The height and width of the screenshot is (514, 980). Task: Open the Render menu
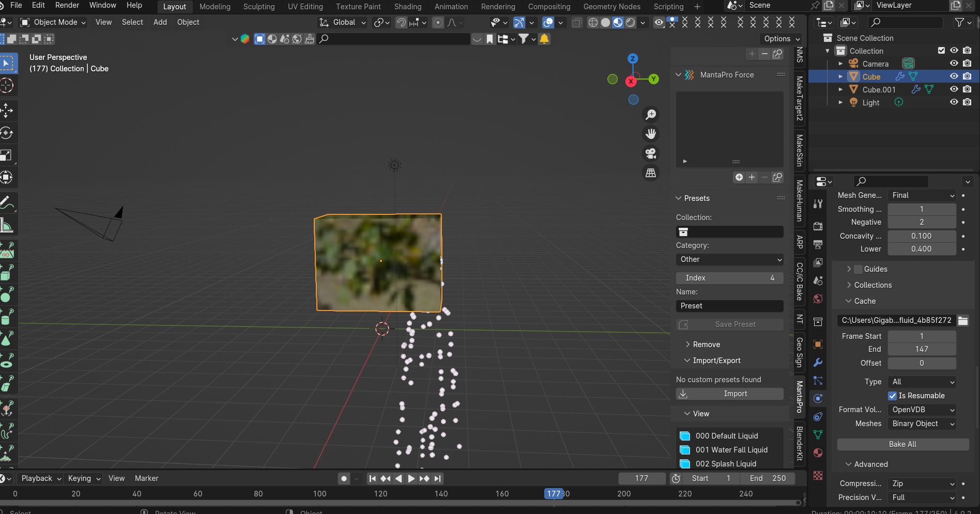click(67, 5)
